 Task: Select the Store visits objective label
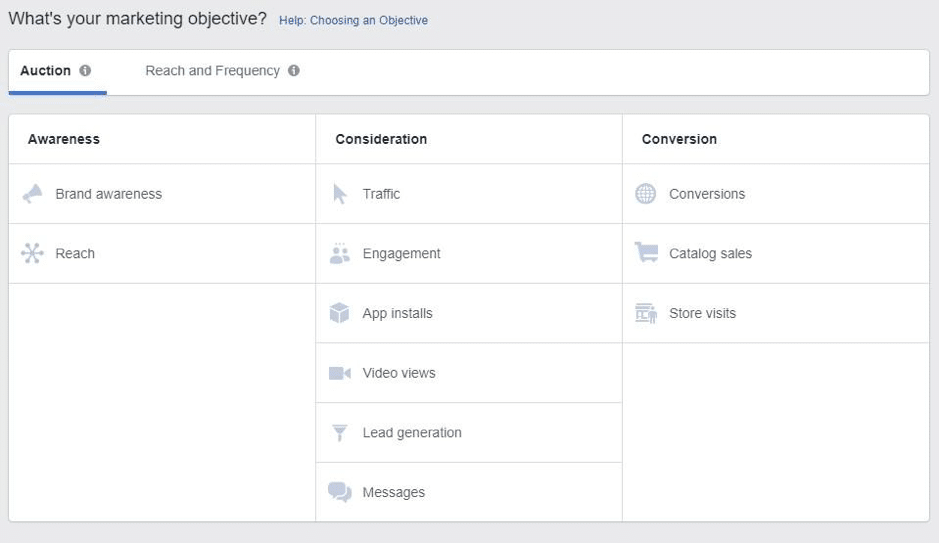pyautogui.click(x=702, y=313)
